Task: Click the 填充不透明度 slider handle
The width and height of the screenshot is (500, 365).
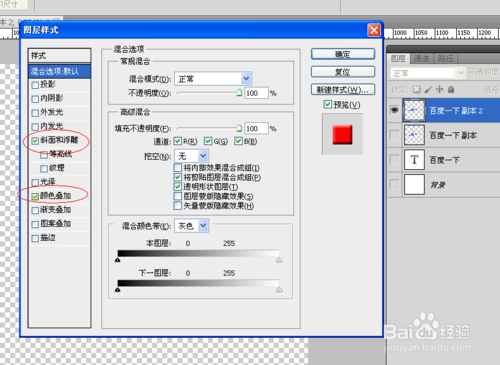Action: (239, 128)
